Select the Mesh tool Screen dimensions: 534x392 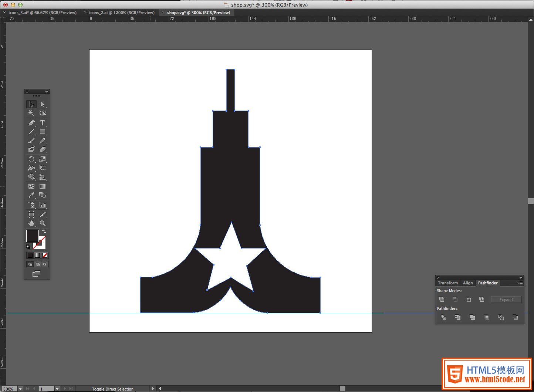tap(31, 186)
